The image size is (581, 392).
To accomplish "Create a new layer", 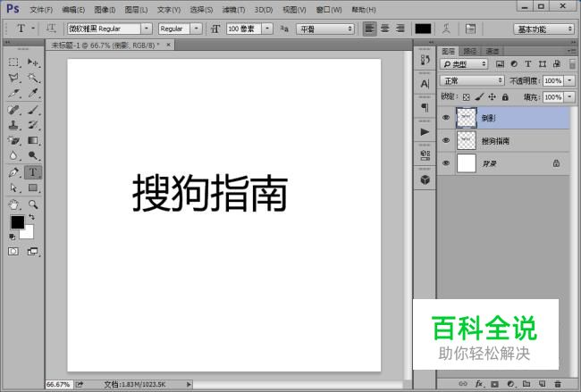I will tap(542, 384).
